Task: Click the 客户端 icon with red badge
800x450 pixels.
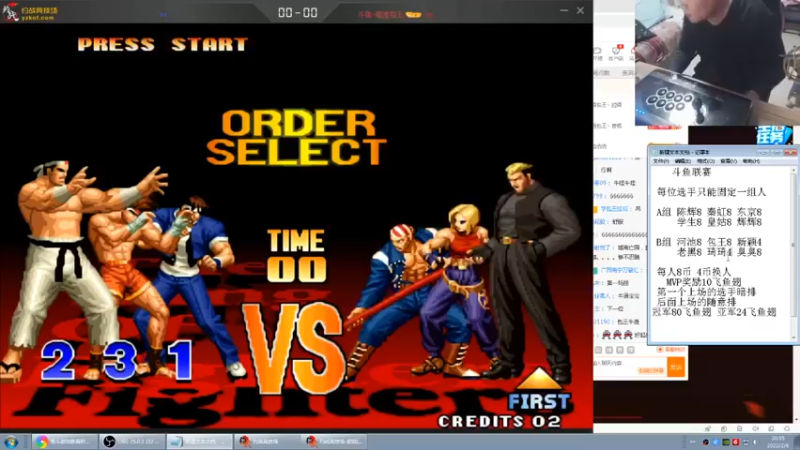Action: click(x=616, y=53)
